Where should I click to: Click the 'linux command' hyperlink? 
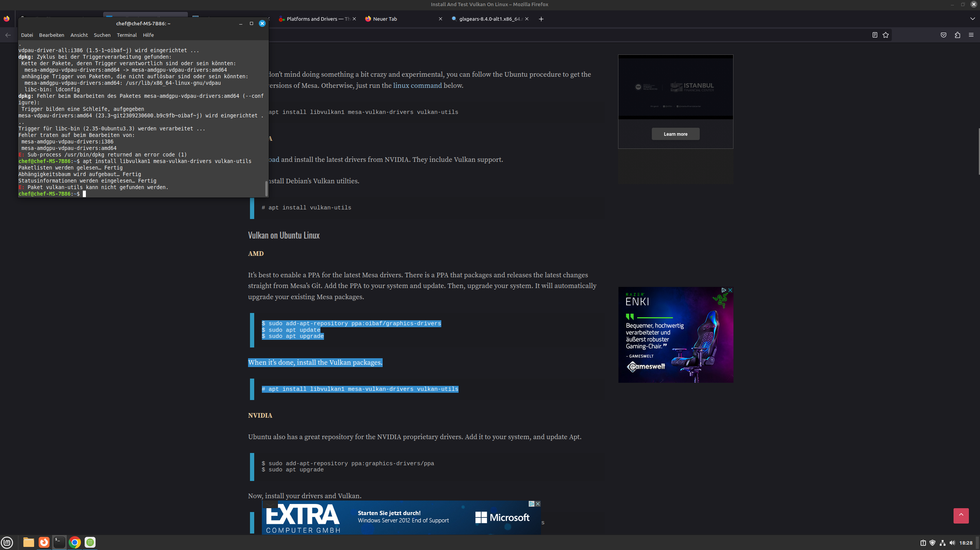pos(417,86)
